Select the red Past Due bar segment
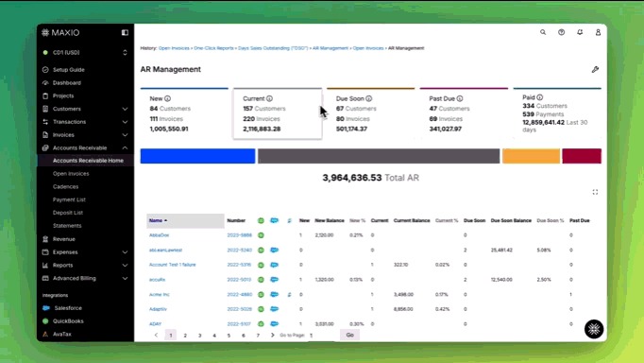644x363 pixels. 582,156
